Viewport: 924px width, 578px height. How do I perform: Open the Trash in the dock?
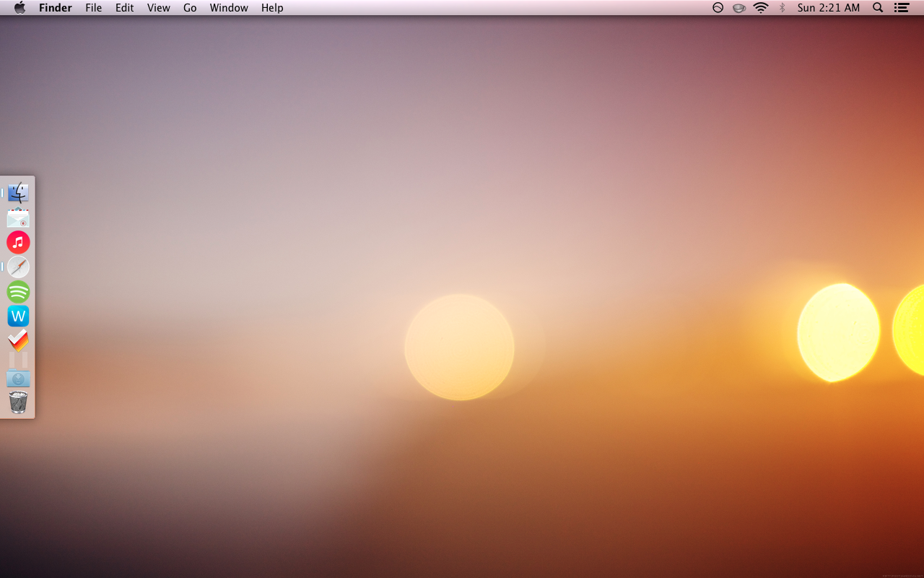18,402
